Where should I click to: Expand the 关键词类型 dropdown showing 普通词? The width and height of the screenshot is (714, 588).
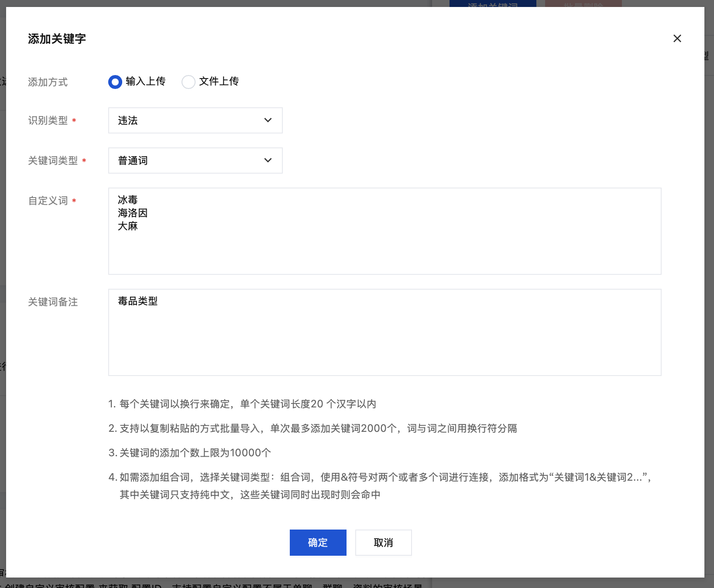point(195,161)
